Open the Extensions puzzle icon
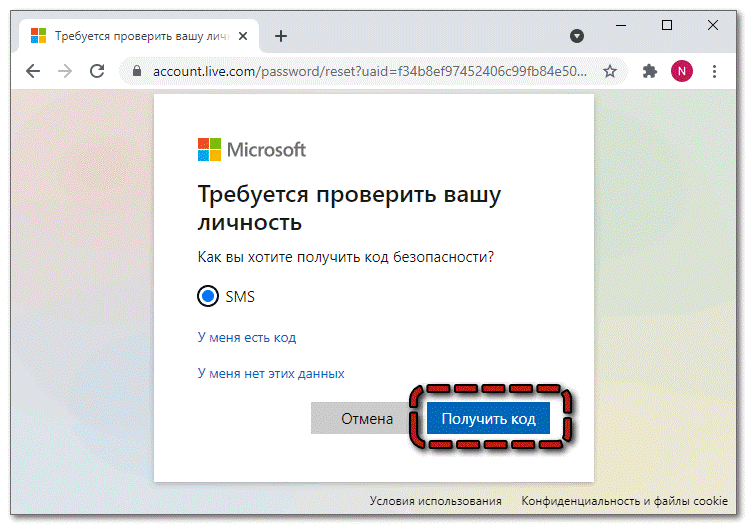Screen dimensions: 748x526 [649, 72]
